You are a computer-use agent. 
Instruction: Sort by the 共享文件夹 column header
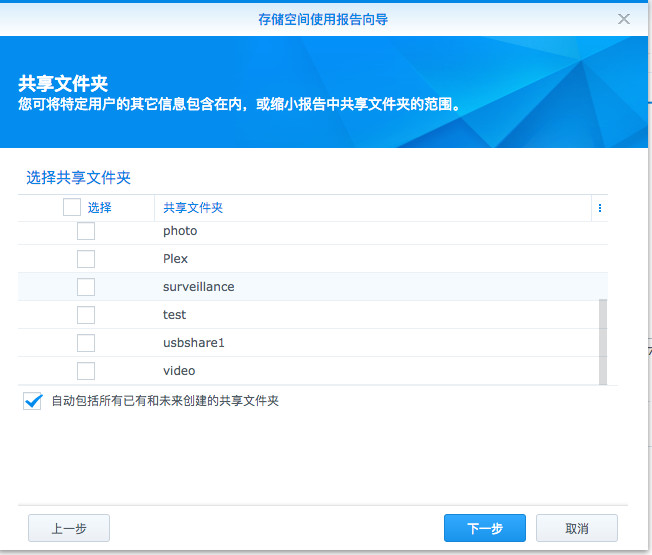coord(193,207)
